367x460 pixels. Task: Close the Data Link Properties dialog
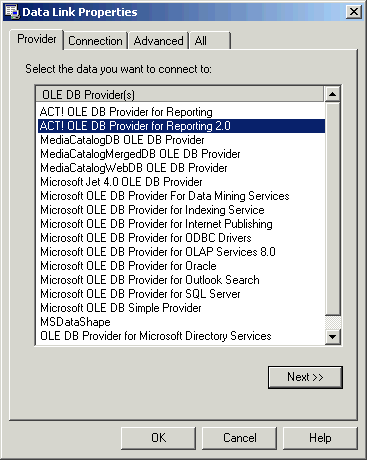pyautogui.click(x=353, y=12)
